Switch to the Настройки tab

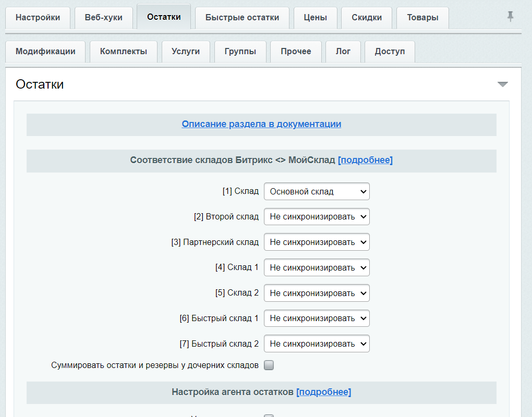[38, 18]
